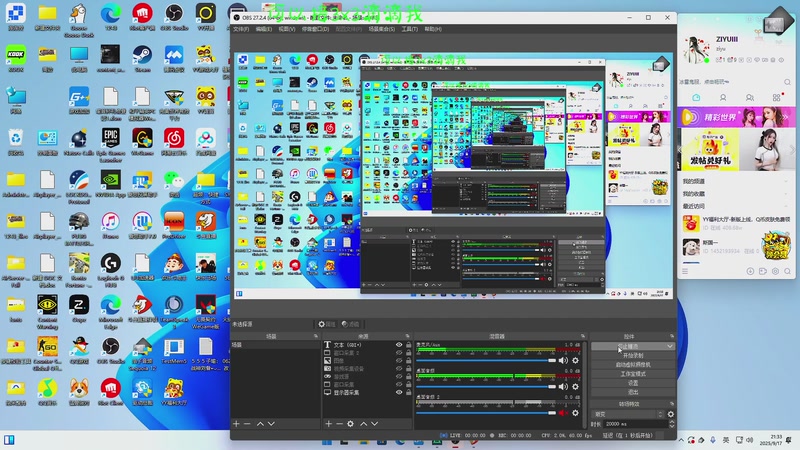
Task: Unmute the 桌面音频 2 channel
Action: pos(563,413)
